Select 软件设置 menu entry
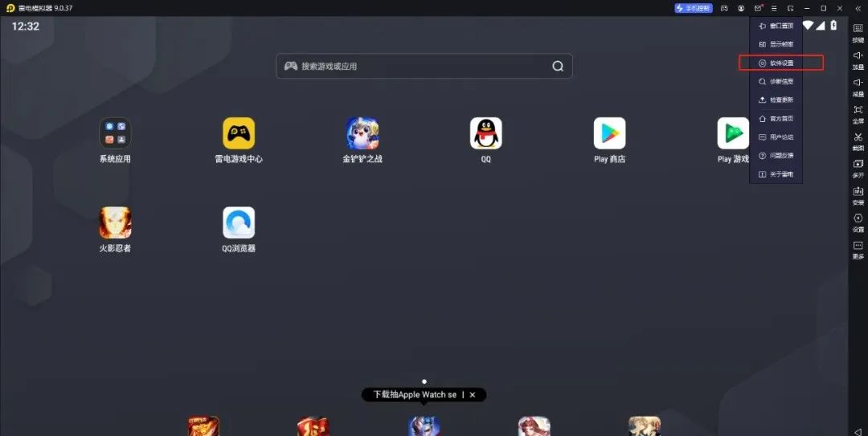The width and height of the screenshot is (868, 436). [776, 63]
